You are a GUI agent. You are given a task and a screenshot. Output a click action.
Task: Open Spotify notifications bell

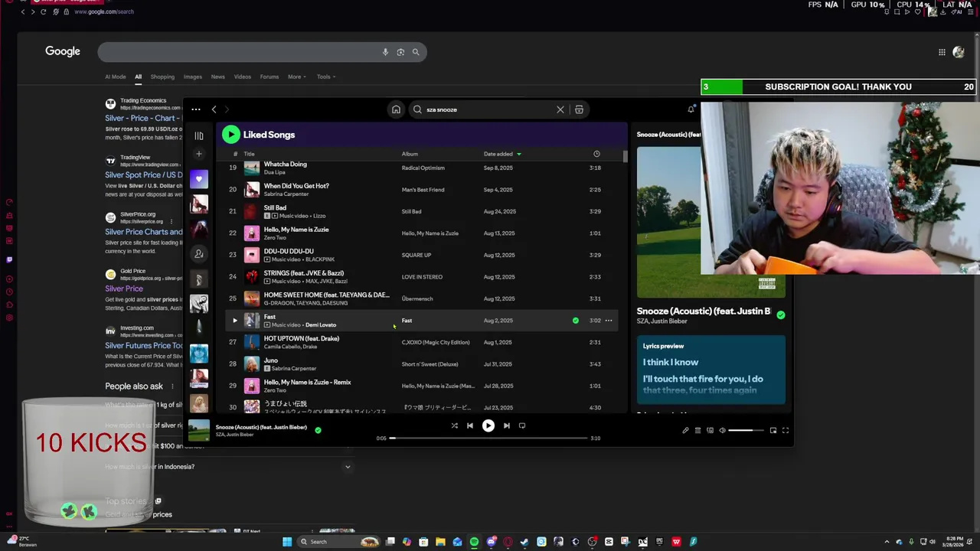pos(691,109)
